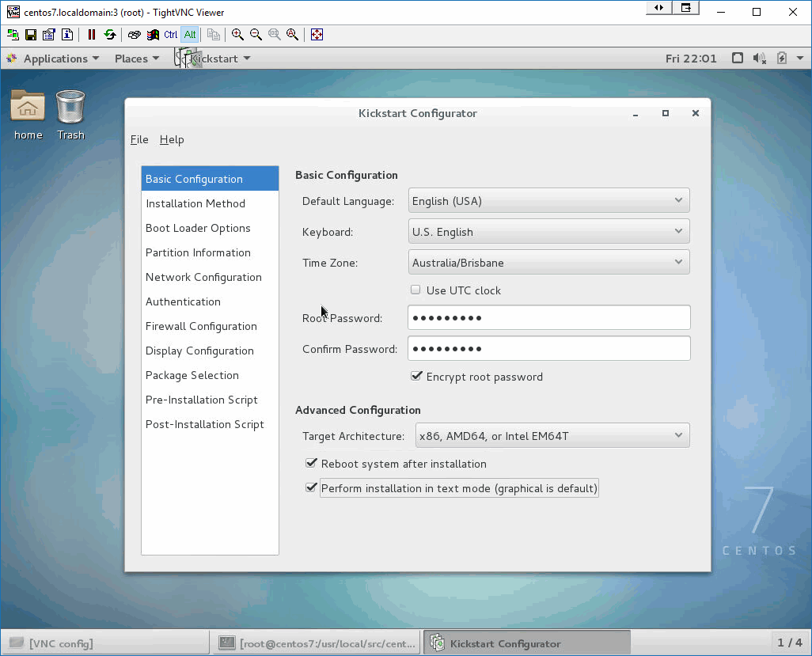
Task: Select Package Selection in the sidebar
Action: pyautogui.click(x=210, y=375)
